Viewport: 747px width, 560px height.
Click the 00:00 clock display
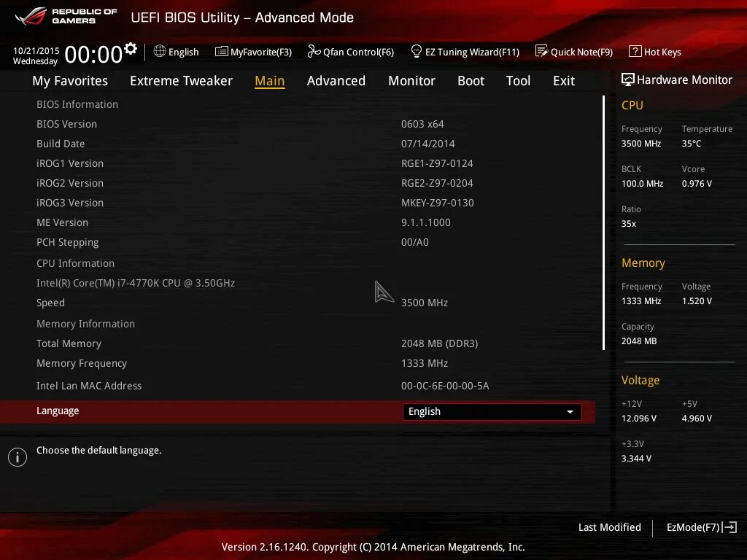(93, 54)
